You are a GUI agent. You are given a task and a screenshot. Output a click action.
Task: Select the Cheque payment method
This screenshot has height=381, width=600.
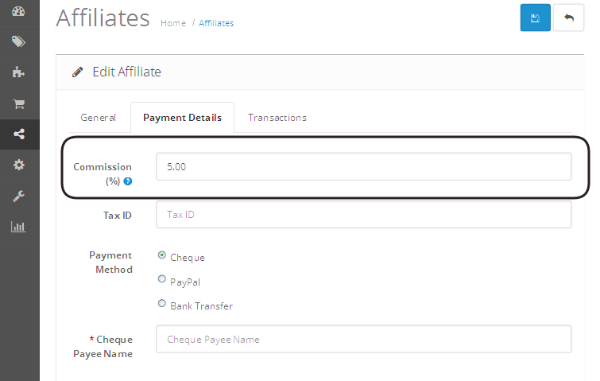162,255
